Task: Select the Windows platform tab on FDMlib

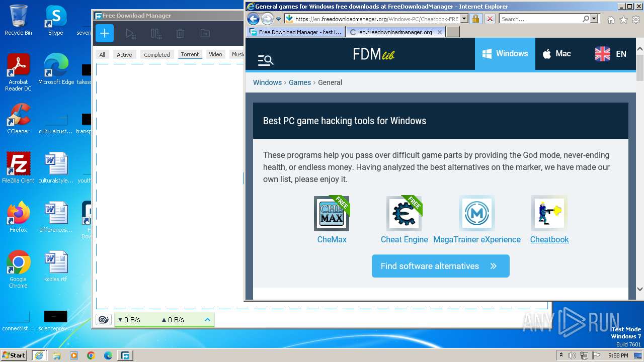Action: [x=505, y=54]
